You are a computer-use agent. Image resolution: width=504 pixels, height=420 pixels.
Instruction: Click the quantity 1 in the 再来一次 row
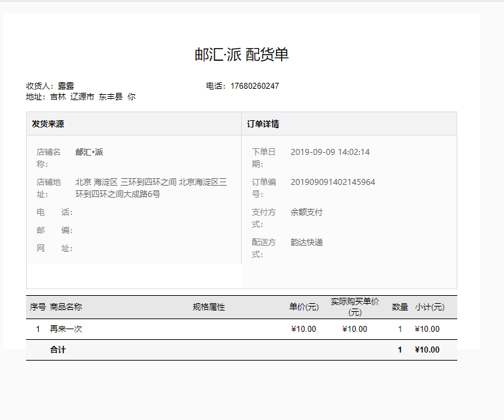click(x=400, y=329)
